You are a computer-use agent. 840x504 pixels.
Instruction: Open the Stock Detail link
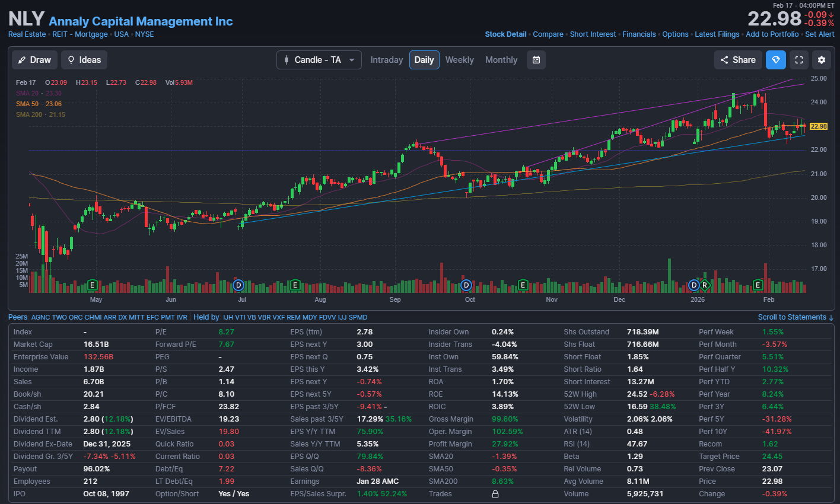505,34
